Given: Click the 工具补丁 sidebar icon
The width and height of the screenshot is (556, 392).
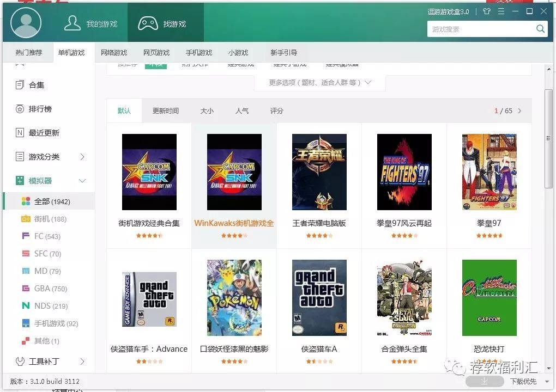Looking at the screenshot, I should 20,361.
